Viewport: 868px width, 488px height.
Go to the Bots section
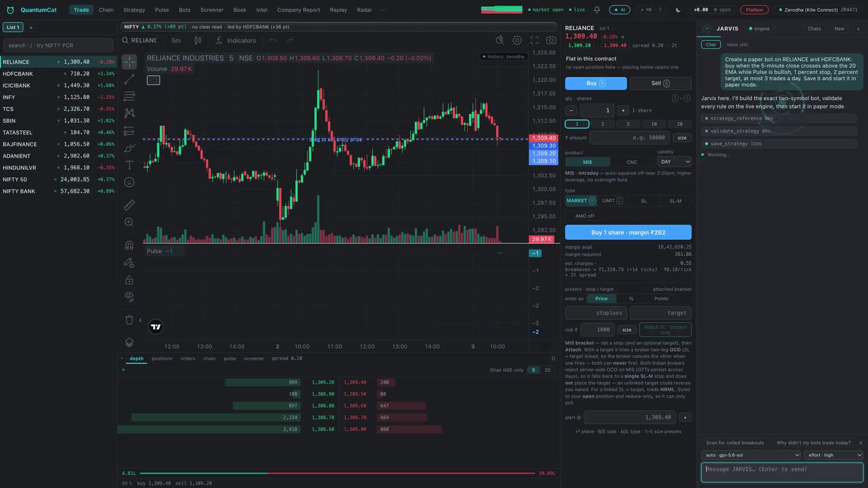pos(184,10)
